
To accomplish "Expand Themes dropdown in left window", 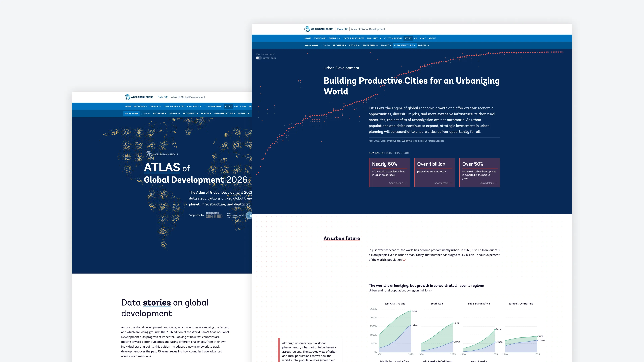I will [155, 106].
